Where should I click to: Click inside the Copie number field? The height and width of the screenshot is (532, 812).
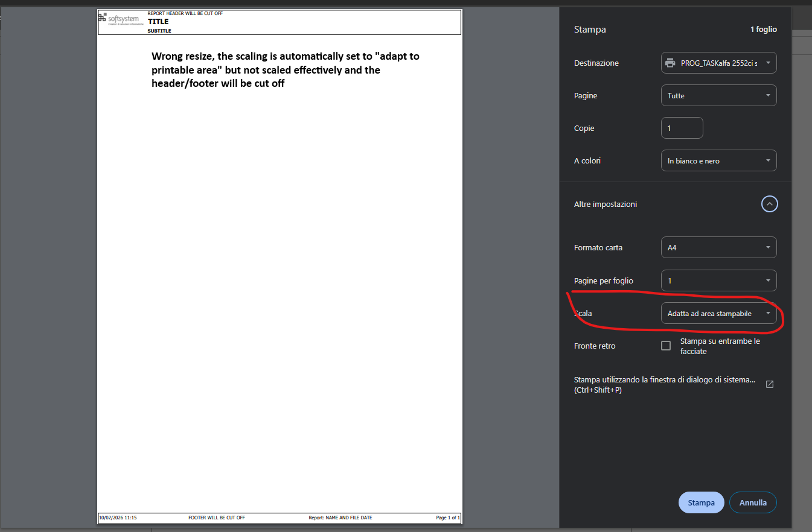tap(682, 128)
